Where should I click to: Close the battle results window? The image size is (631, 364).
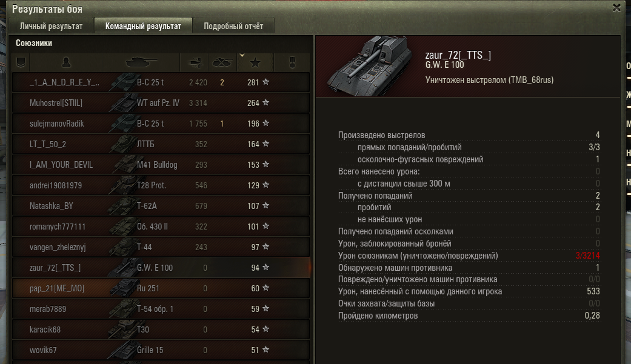pos(616,8)
